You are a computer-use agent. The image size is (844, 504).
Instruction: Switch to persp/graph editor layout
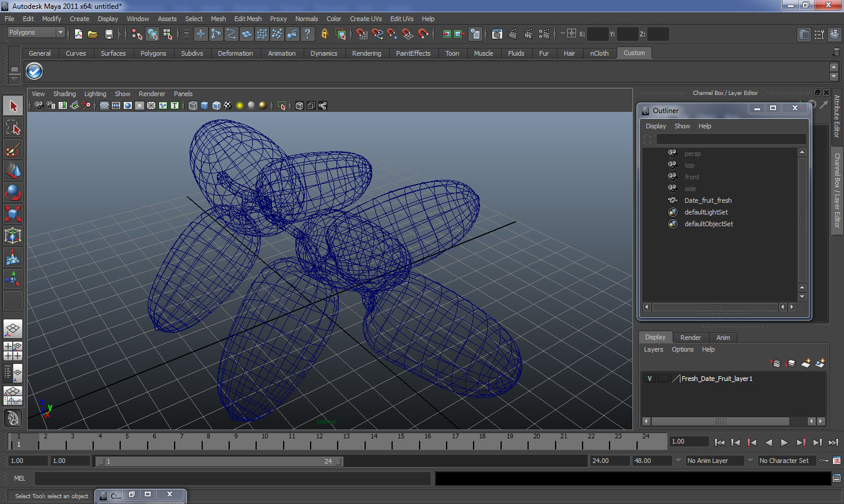(x=13, y=396)
